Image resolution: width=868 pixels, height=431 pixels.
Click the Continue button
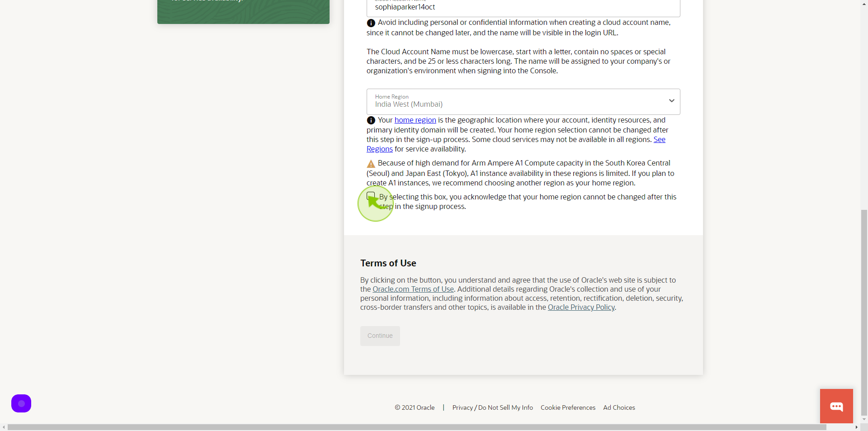click(x=380, y=336)
